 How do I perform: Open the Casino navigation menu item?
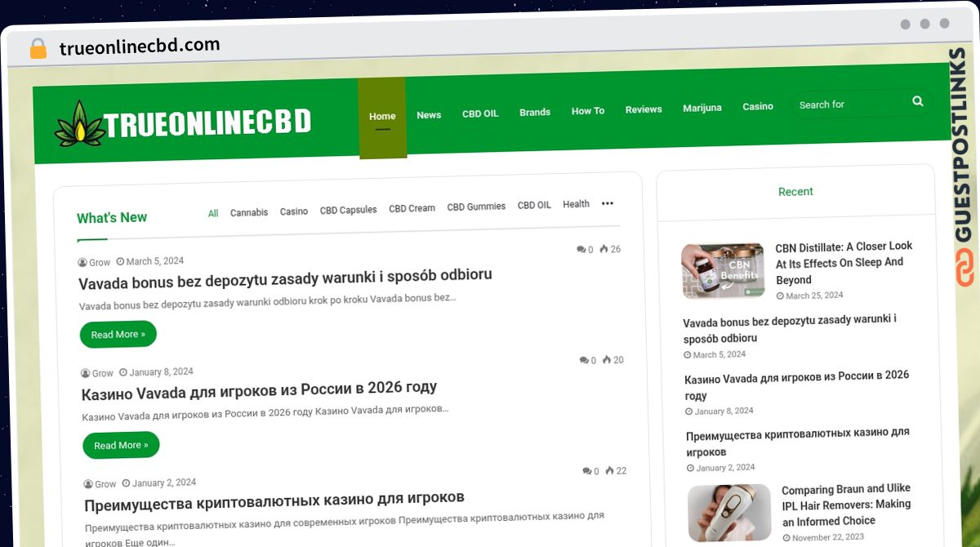click(758, 106)
